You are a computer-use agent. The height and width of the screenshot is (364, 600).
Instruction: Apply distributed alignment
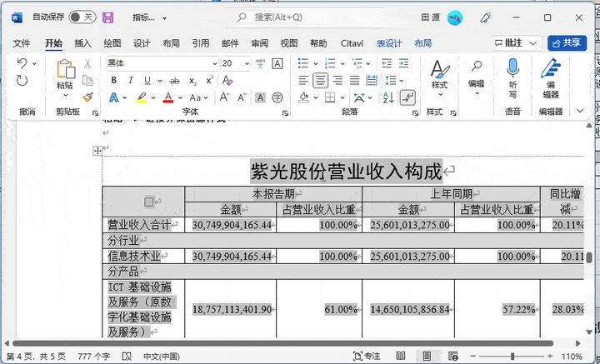(x=372, y=80)
